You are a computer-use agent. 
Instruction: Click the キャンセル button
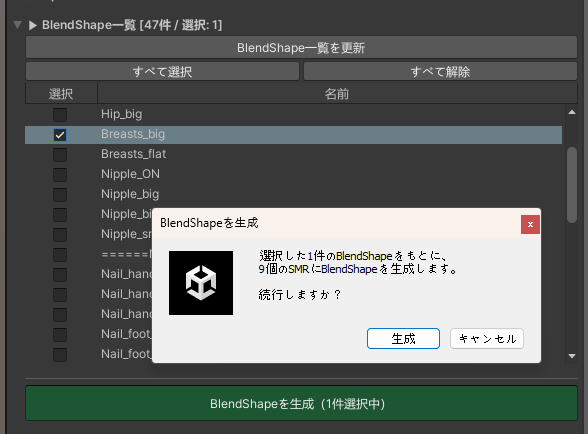click(487, 339)
